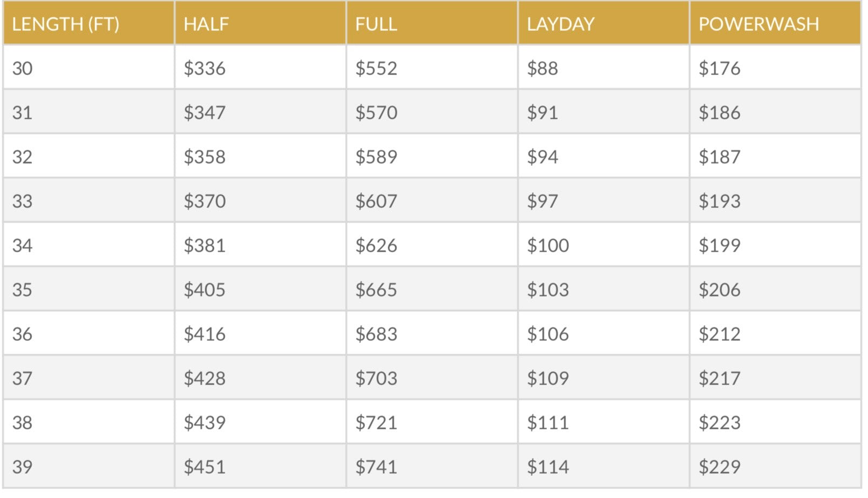868x498 pixels.
Task: Click the $405 half price cell
Action: coord(205,290)
